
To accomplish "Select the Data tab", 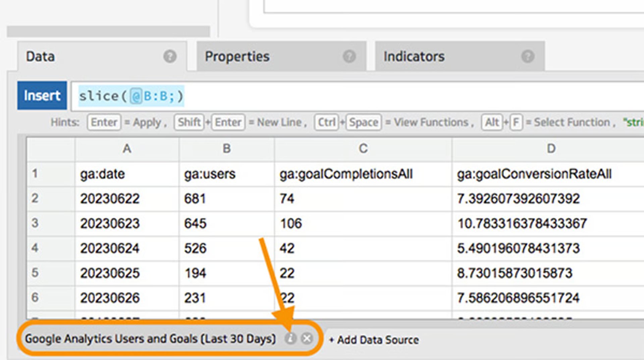I will 41,56.
